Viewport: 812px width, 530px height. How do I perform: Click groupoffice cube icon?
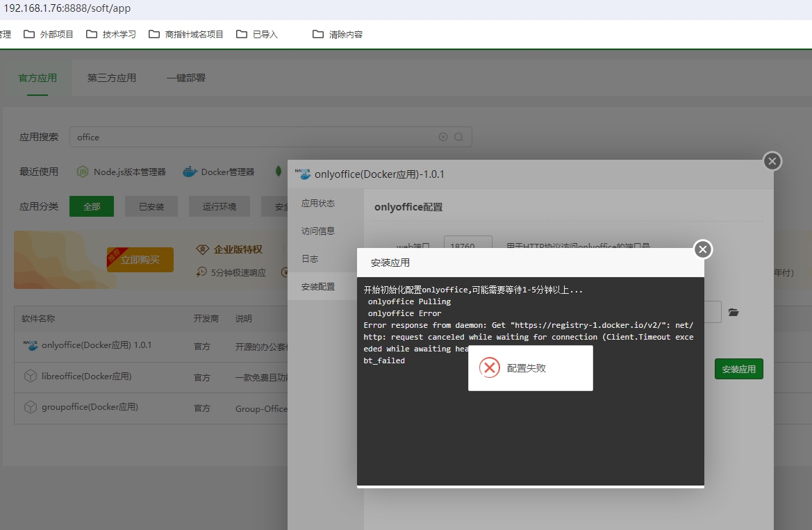pos(31,407)
